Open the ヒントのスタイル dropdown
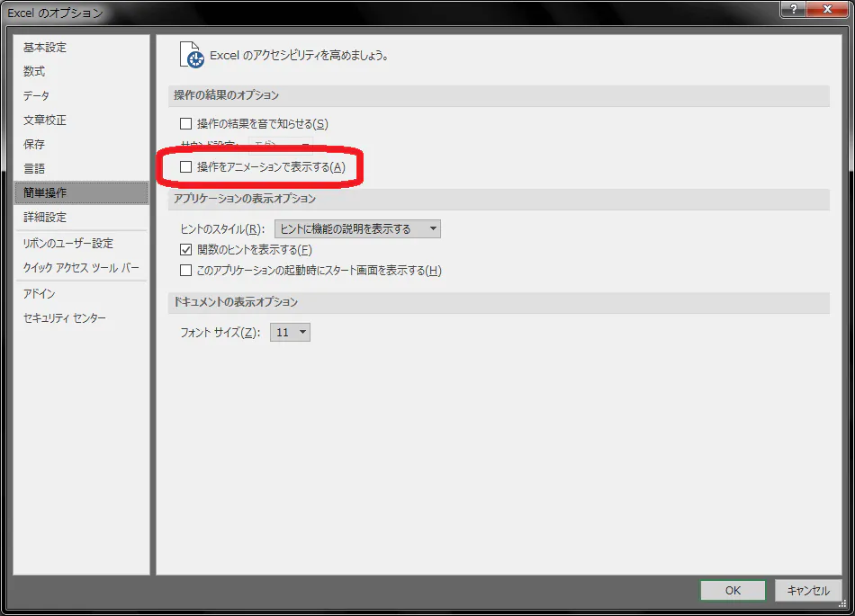This screenshot has width=855, height=616. pos(357,228)
